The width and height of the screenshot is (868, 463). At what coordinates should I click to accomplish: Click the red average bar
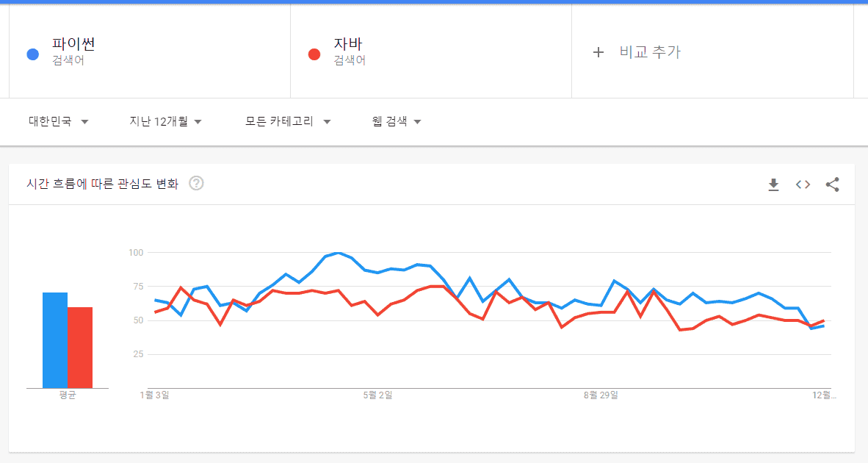coord(80,348)
